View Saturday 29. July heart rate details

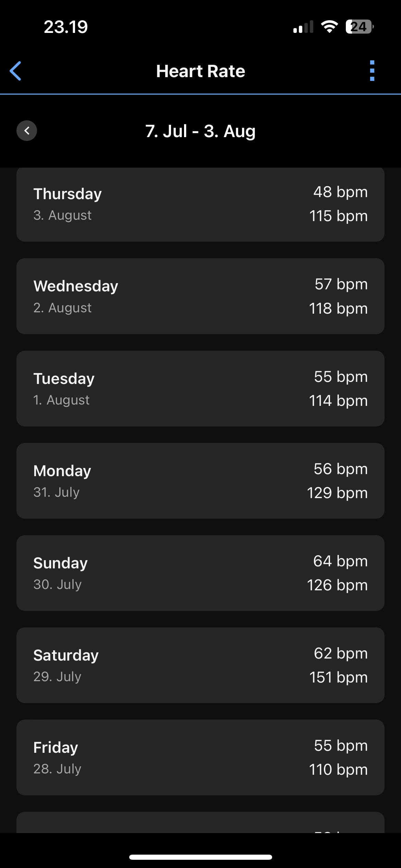(x=200, y=665)
